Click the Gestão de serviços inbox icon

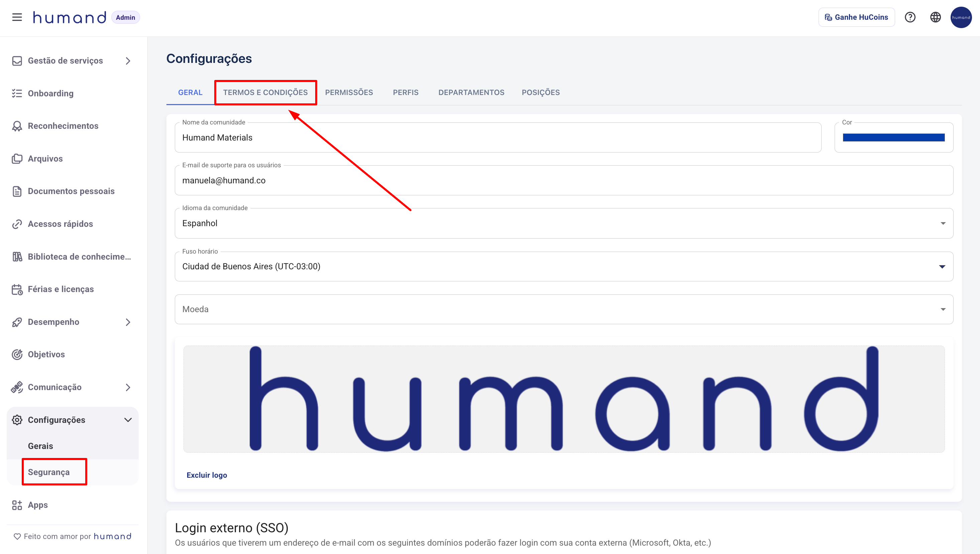point(17,61)
